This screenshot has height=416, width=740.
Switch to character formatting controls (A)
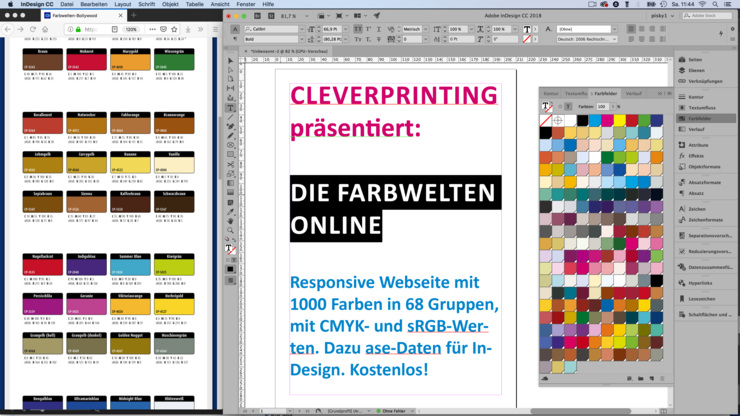(235, 29)
